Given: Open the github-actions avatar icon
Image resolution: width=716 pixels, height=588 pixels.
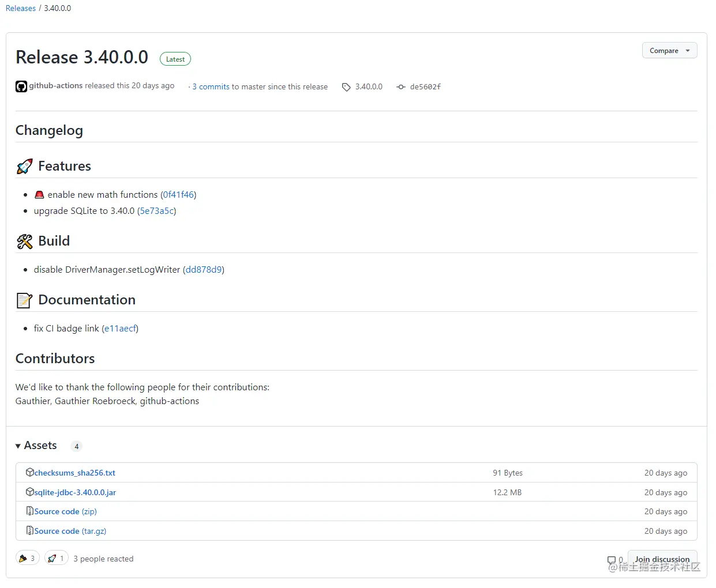Looking at the screenshot, I should [21, 86].
